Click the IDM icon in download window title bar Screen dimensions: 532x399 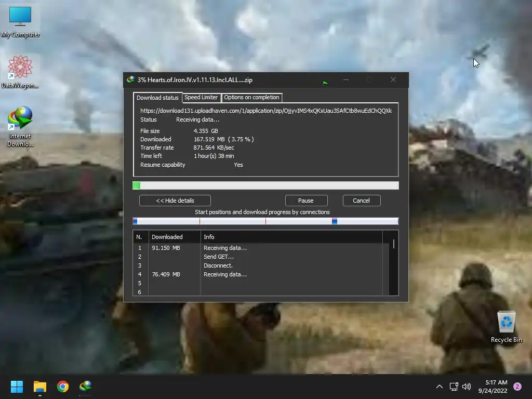(130, 79)
